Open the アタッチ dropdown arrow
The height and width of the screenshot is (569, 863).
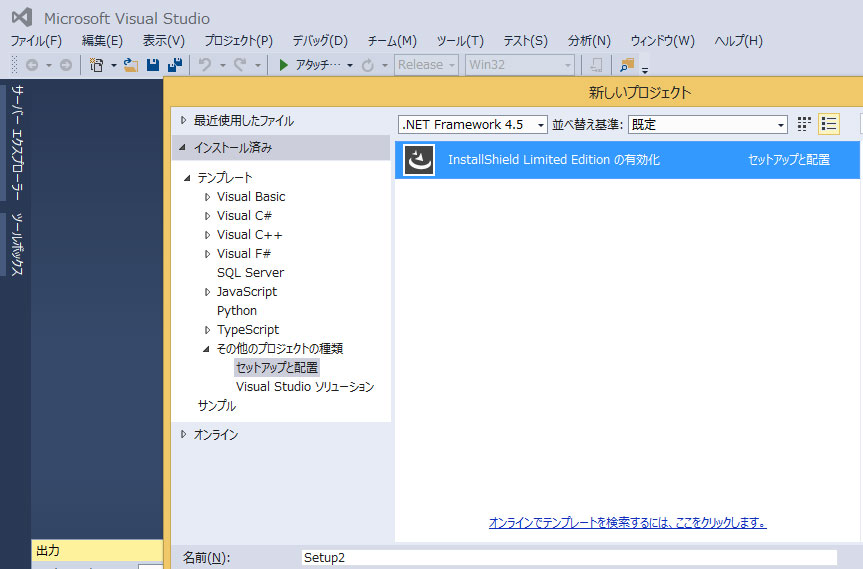(x=349, y=65)
